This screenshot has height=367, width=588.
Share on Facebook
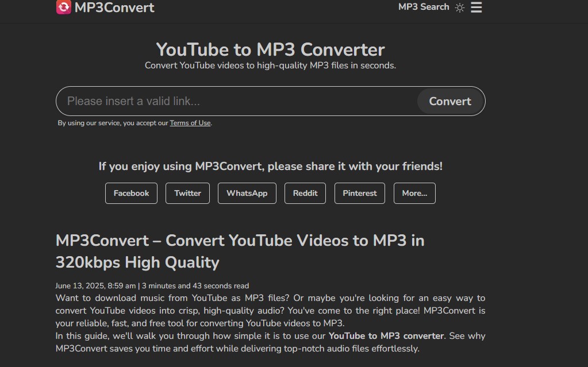click(x=131, y=194)
